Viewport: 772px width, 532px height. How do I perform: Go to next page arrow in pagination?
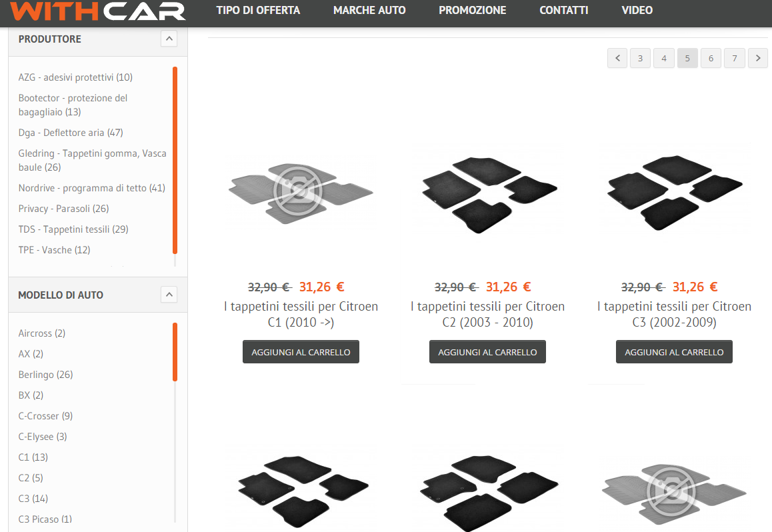tap(758, 58)
